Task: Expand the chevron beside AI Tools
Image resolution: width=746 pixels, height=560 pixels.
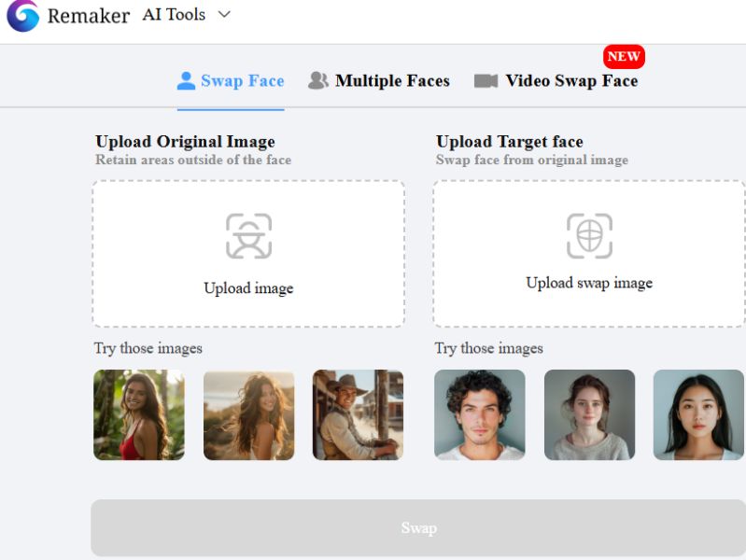Action: (223, 15)
